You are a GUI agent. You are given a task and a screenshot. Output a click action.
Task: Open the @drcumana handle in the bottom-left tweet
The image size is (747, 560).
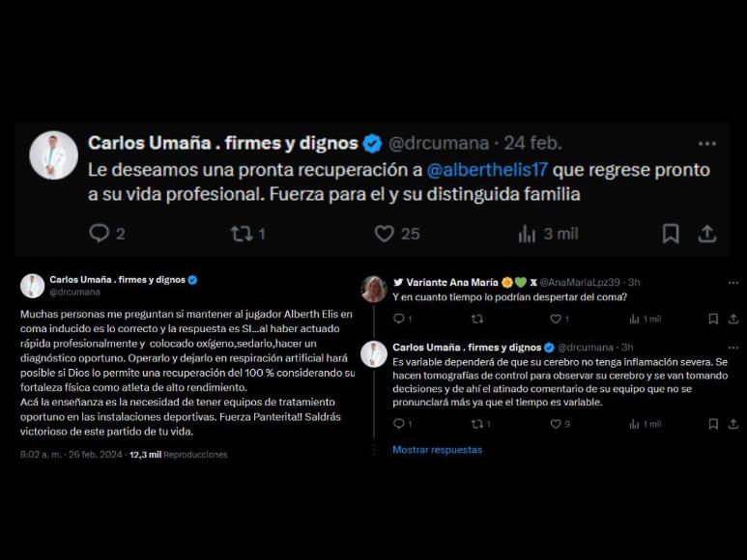point(74,293)
